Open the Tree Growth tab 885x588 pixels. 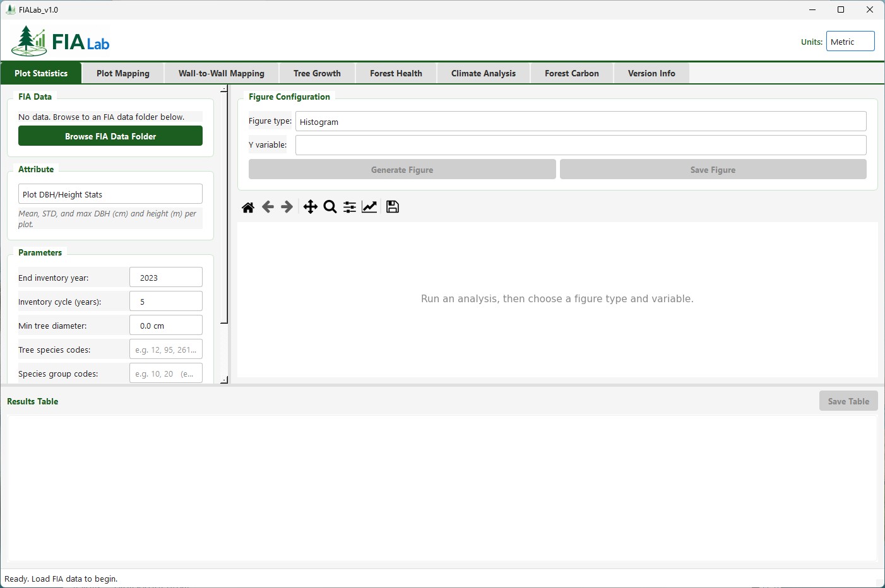point(317,73)
